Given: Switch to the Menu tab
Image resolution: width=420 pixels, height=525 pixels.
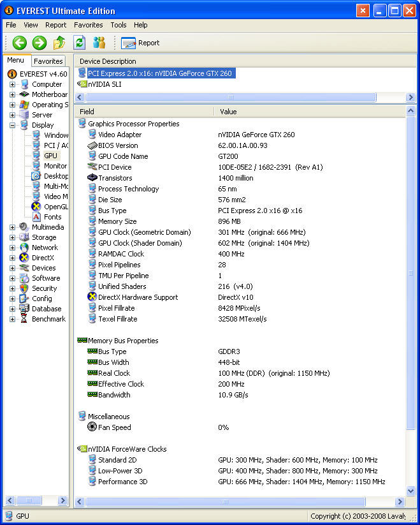Looking at the screenshot, I should click(x=16, y=60).
